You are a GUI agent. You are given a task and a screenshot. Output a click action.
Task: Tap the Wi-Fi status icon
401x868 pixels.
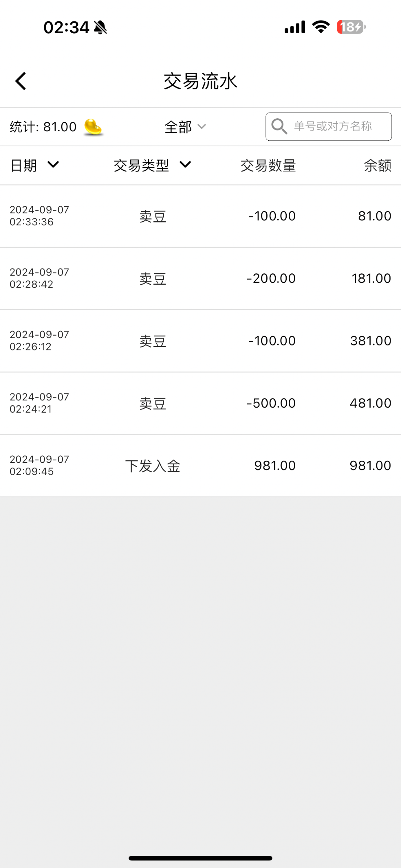321,27
